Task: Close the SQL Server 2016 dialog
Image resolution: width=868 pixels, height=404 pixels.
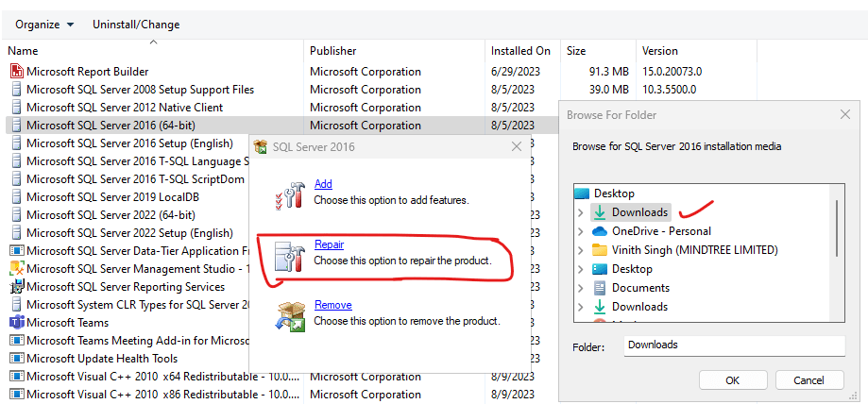Action: [x=516, y=146]
